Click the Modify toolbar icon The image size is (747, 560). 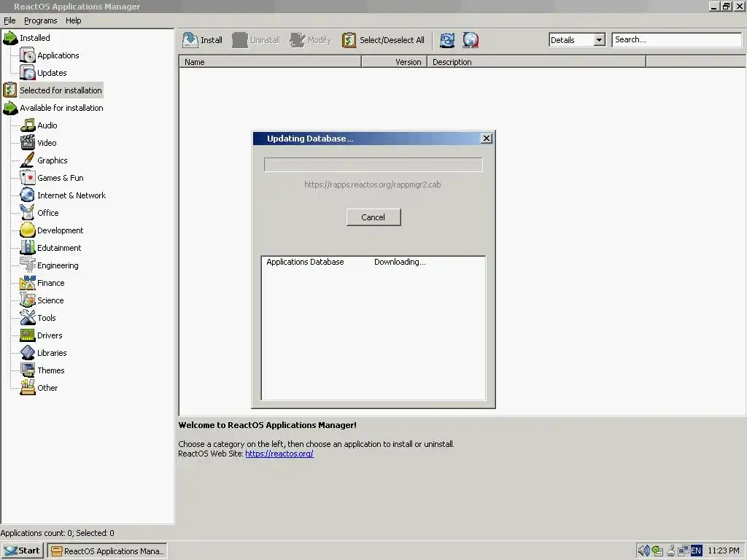click(298, 40)
